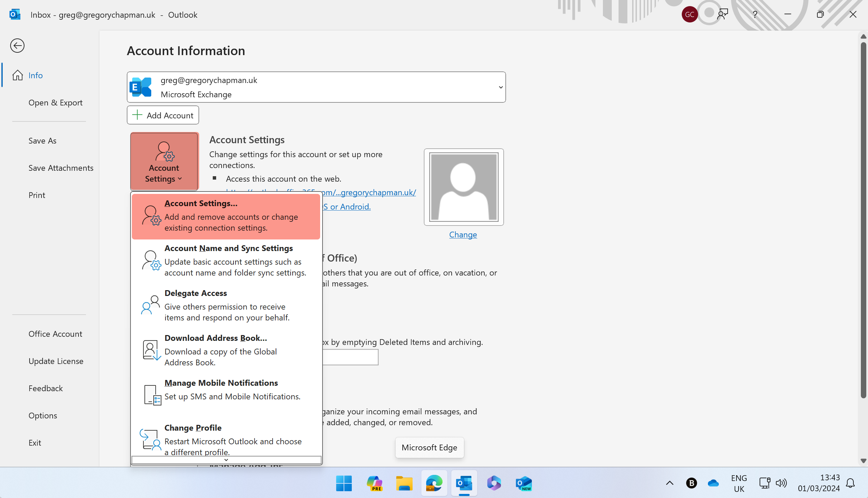Click the default profile picture thumbnail
This screenshot has height=498, width=868.
point(463,187)
